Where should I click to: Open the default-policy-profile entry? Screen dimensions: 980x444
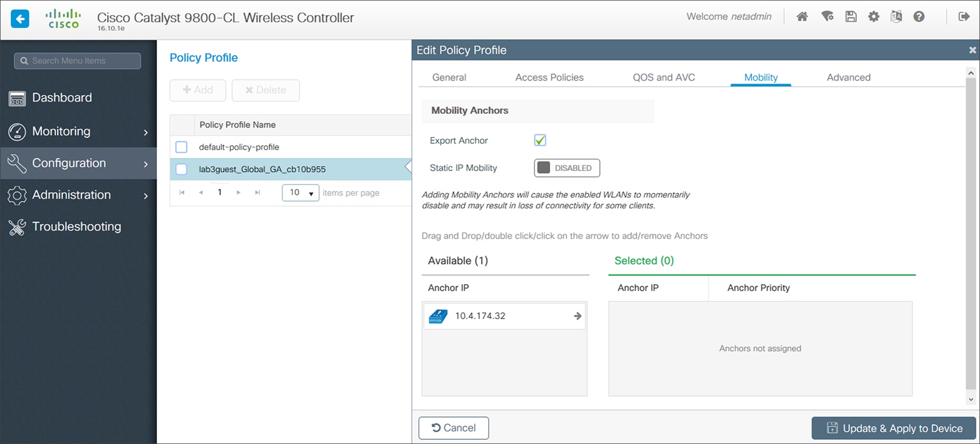(239, 147)
